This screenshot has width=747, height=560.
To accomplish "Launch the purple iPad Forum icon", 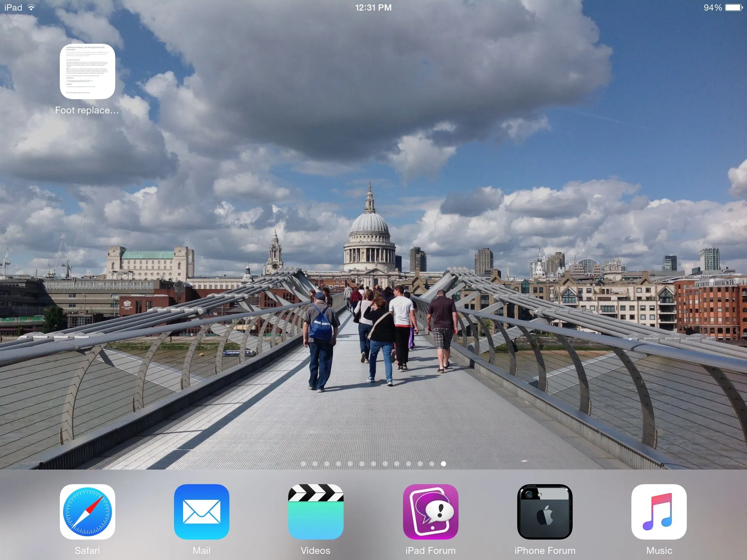I will pos(430,512).
